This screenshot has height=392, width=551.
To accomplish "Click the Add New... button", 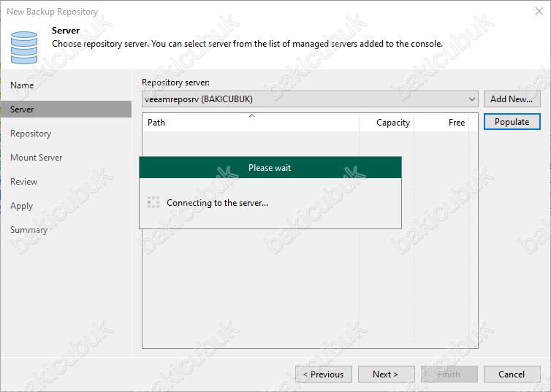I will [512, 99].
